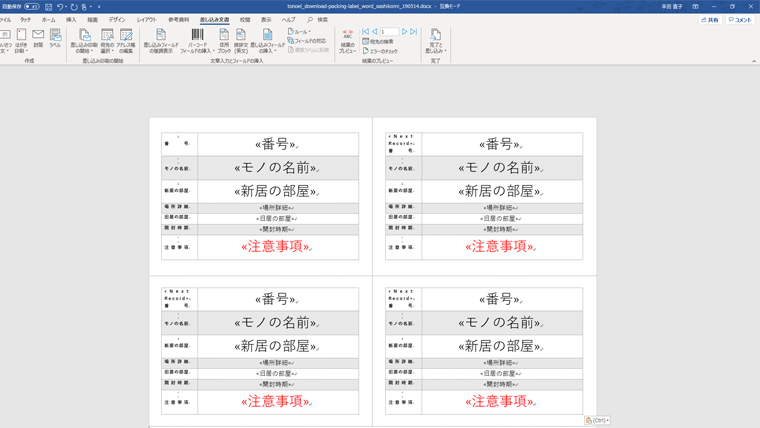Click the Comments (コメント) button
The width and height of the screenshot is (760, 428).
[740, 20]
